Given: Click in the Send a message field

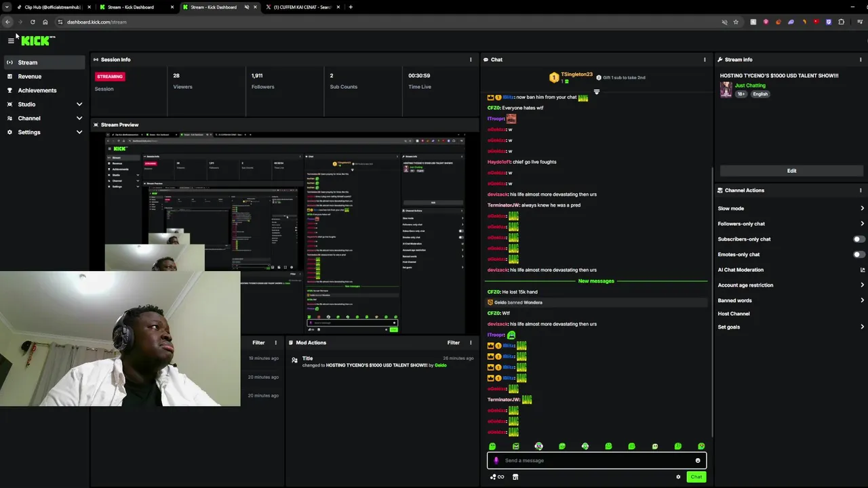Looking at the screenshot, I should pyautogui.click(x=597, y=461).
